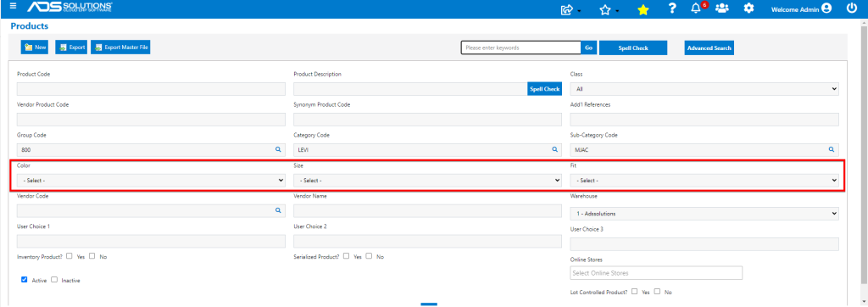Check the Inactive checkbox
The height and width of the screenshot is (307, 868).
54,279
